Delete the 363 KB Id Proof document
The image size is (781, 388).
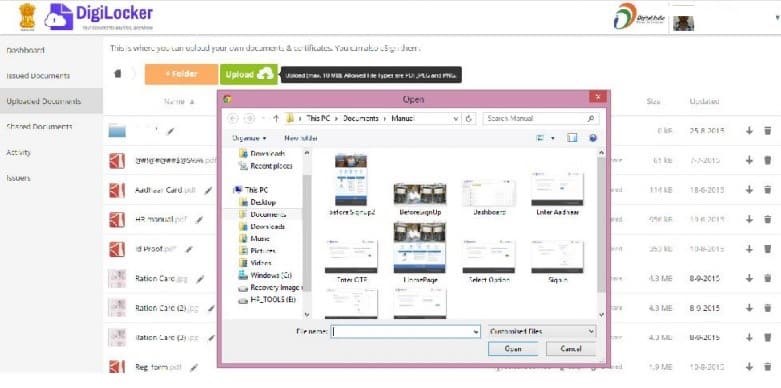pos(768,249)
